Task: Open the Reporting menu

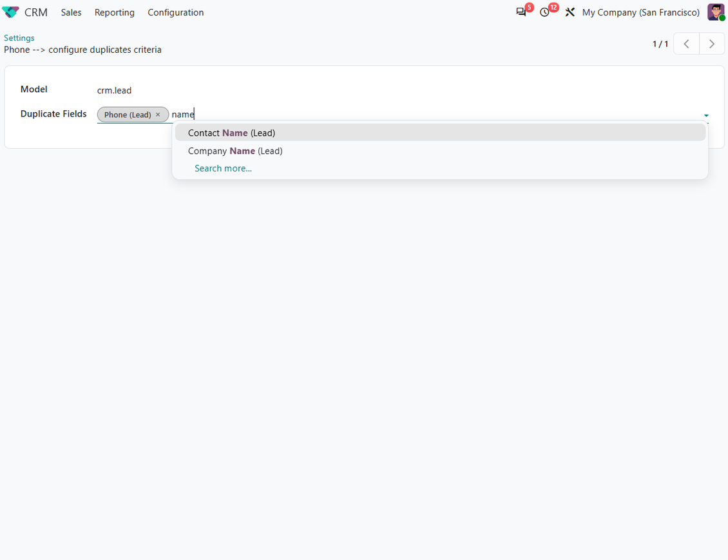Action: [x=115, y=12]
